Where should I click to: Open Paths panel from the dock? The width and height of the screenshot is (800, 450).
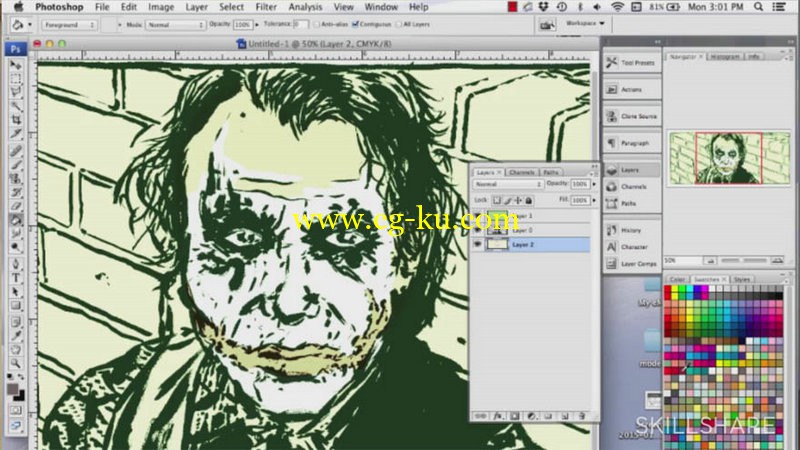(632, 204)
